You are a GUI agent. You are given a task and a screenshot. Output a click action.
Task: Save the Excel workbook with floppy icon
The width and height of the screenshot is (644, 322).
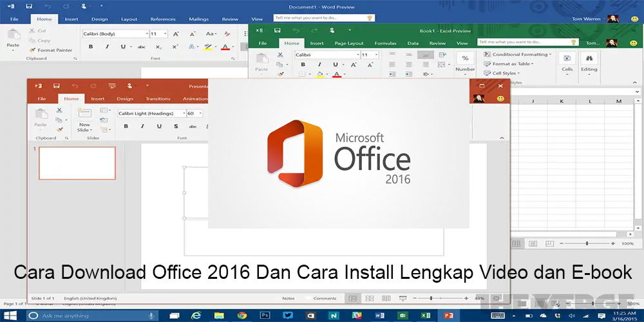[x=278, y=30]
